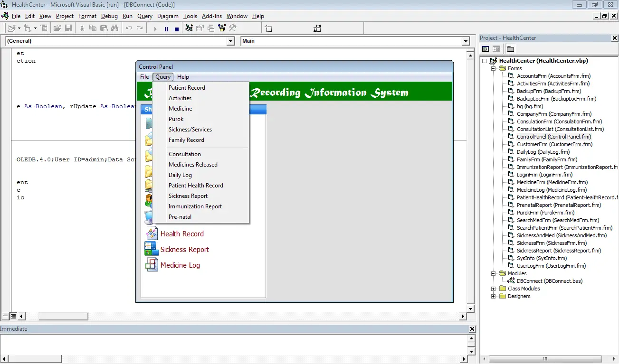Image resolution: width=619 pixels, height=364 pixels.
Task: Click the Redo arrow icon
Action: (139, 28)
